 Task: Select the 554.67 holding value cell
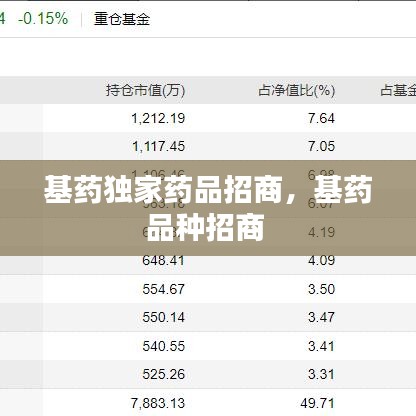pos(163,289)
